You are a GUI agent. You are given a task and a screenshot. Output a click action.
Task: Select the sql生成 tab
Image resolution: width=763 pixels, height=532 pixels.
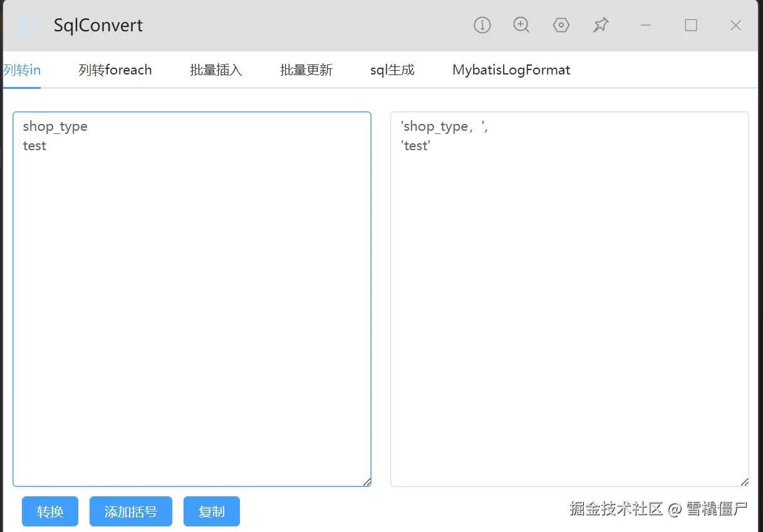(x=392, y=69)
